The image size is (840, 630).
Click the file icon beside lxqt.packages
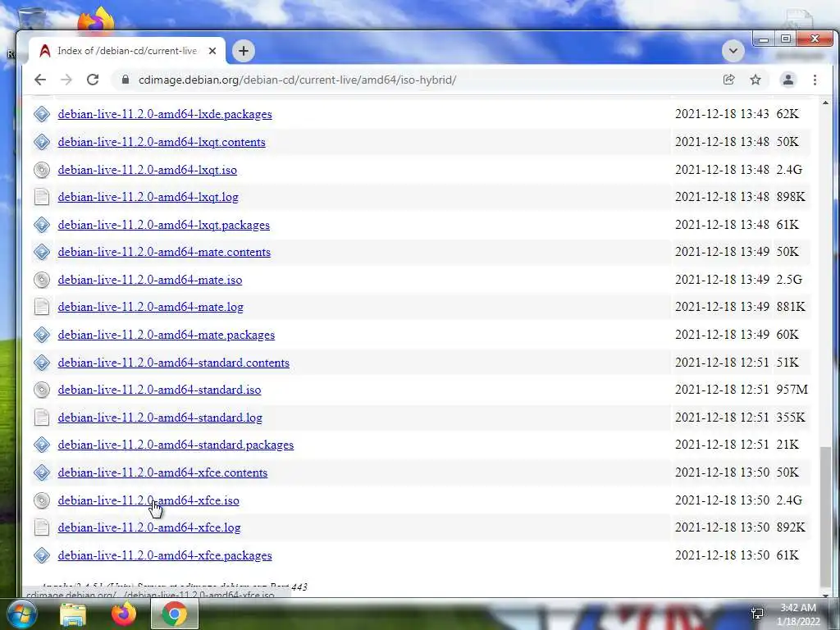(x=42, y=225)
